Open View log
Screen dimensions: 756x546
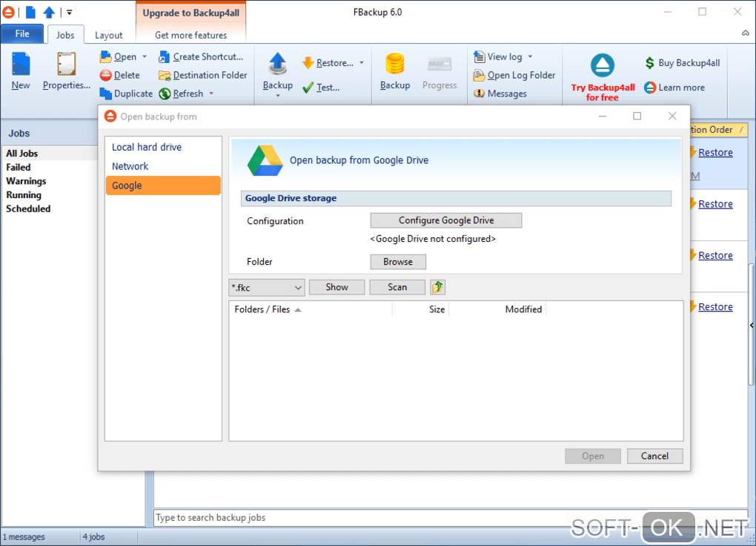(498, 57)
